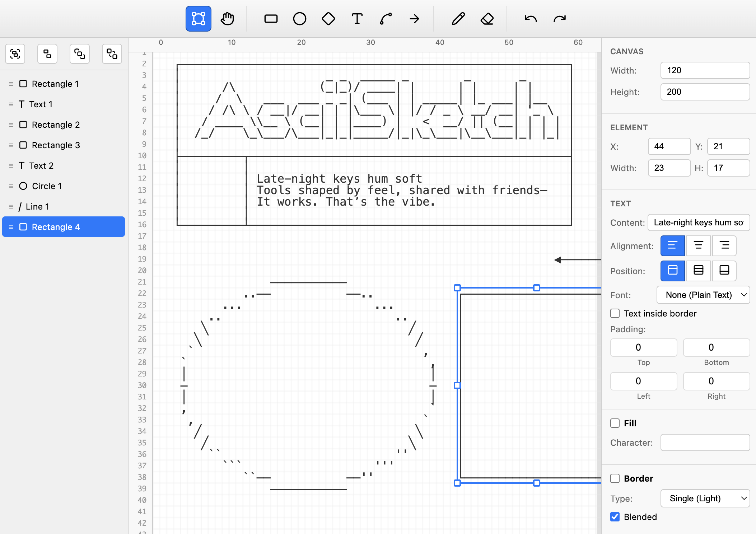Set text position to bottom
This screenshot has height=534, width=756.
(724, 271)
